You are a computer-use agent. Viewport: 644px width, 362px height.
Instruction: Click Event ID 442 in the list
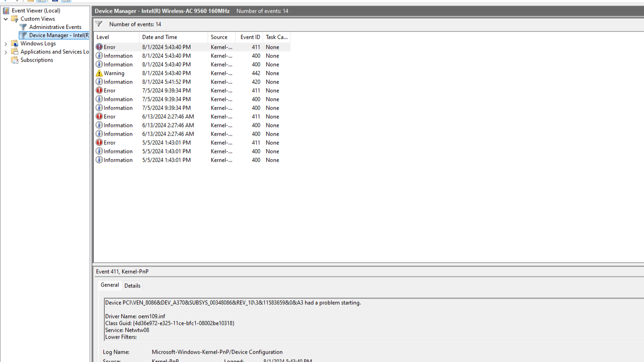pyautogui.click(x=256, y=73)
